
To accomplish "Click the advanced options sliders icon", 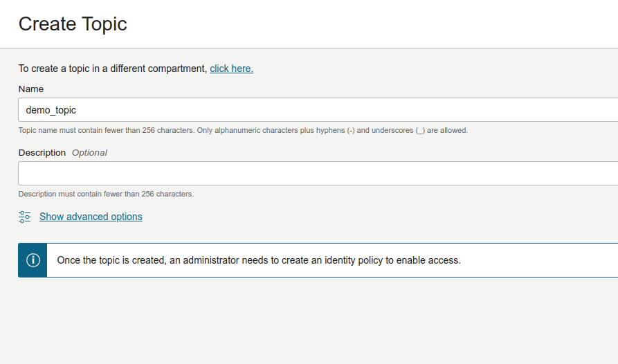I will [25, 217].
